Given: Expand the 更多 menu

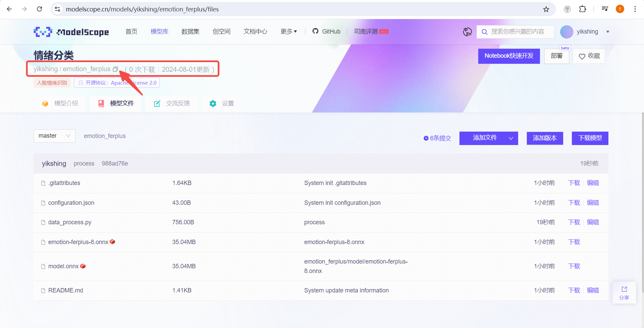Looking at the screenshot, I should pyautogui.click(x=289, y=32).
